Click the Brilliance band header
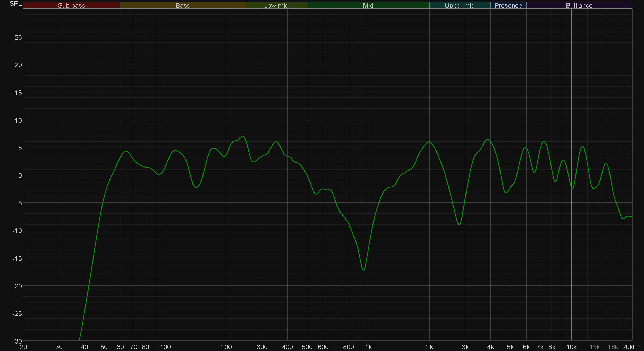644x351 pixels. (x=579, y=5)
